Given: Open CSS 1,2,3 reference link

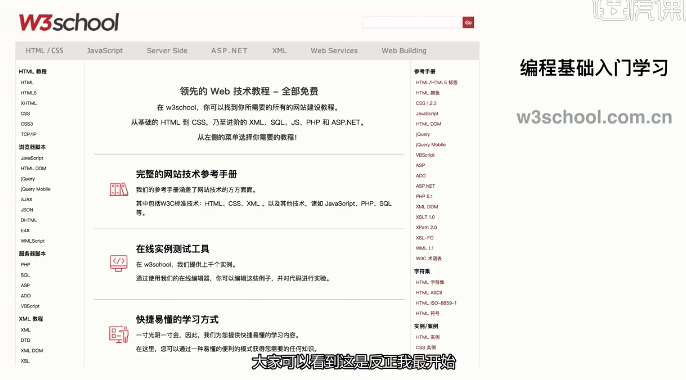Looking at the screenshot, I should point(426,103).
